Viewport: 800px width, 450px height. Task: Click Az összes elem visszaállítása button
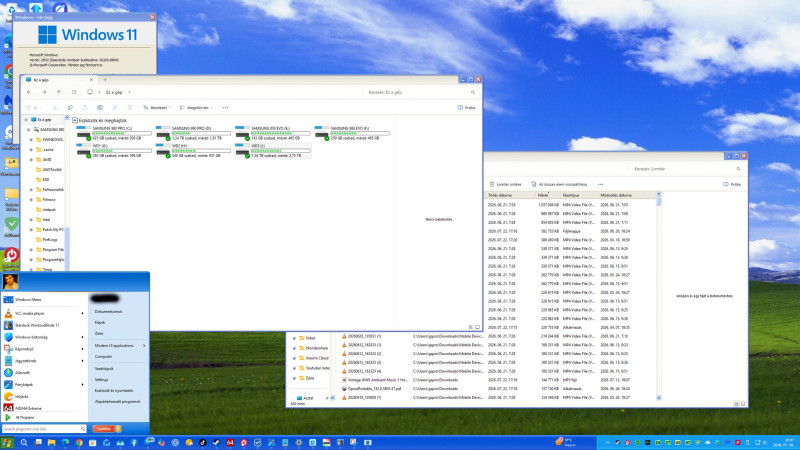(x=559, y=184)
